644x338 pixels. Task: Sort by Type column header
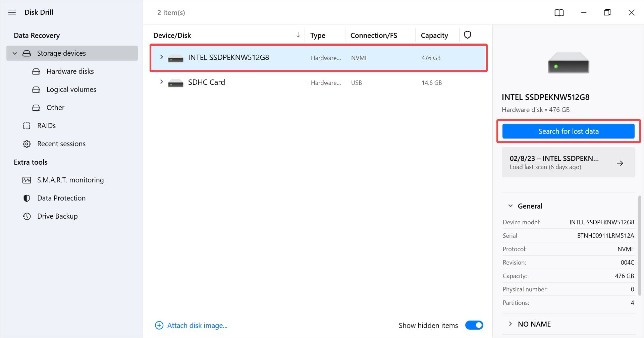click(x=318, y=35)
